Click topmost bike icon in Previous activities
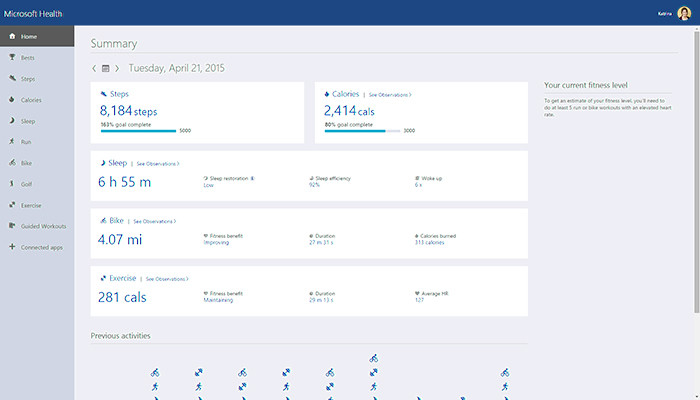 [x=374, y=358]
